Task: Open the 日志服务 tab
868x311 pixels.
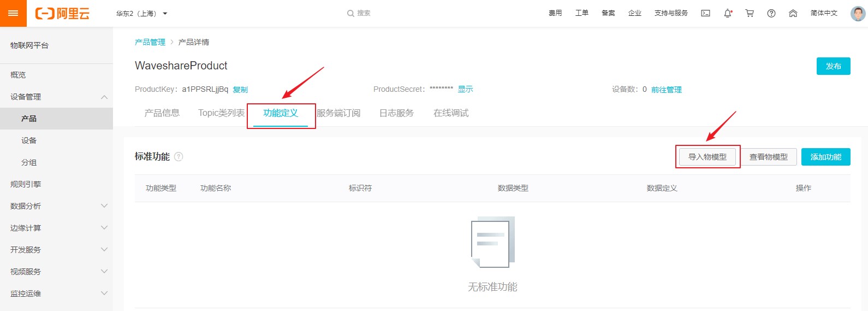Action: [x=396, y=113]
